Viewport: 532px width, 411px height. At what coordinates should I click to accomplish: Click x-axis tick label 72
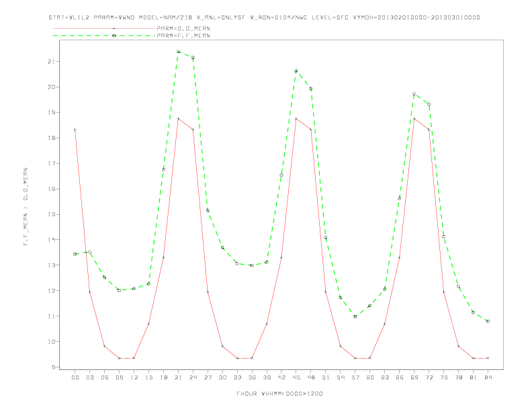pos(429,377)
